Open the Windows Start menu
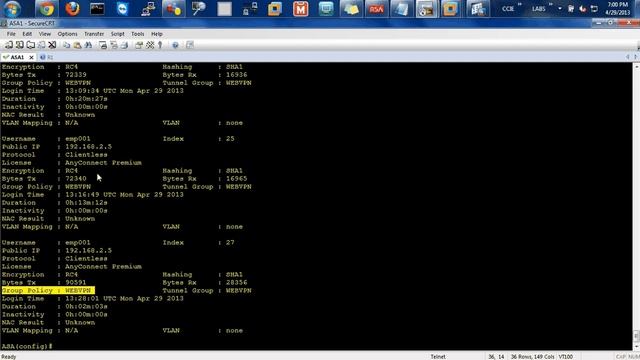The width and height of the screenshot is (640, 360). click(12, 9)
